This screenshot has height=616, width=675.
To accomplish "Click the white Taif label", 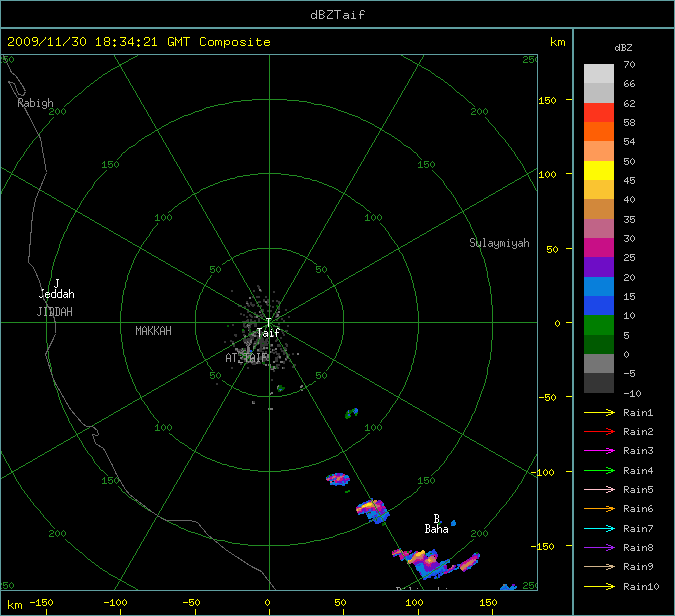I will pyautogui.click(x=268, y=333).
